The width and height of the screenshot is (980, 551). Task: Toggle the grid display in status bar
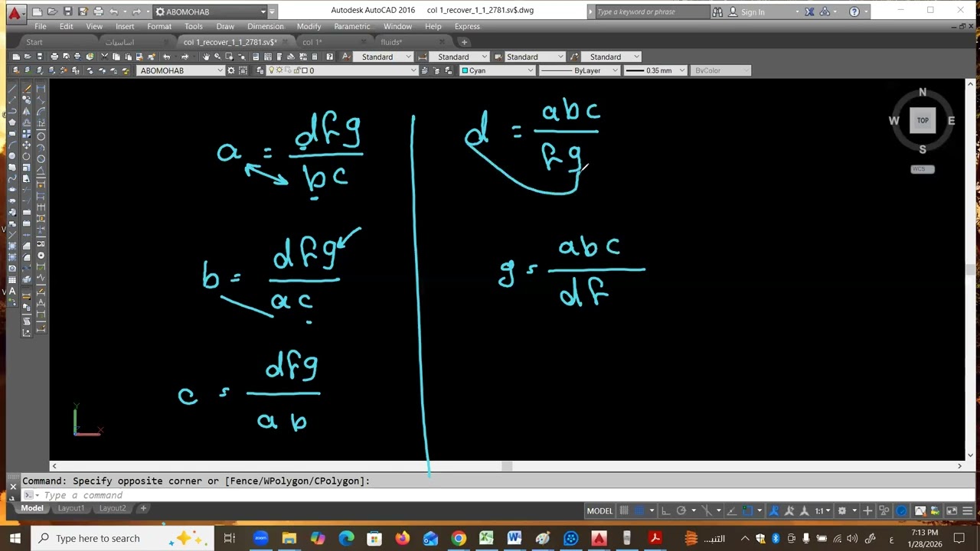(625, 510)
